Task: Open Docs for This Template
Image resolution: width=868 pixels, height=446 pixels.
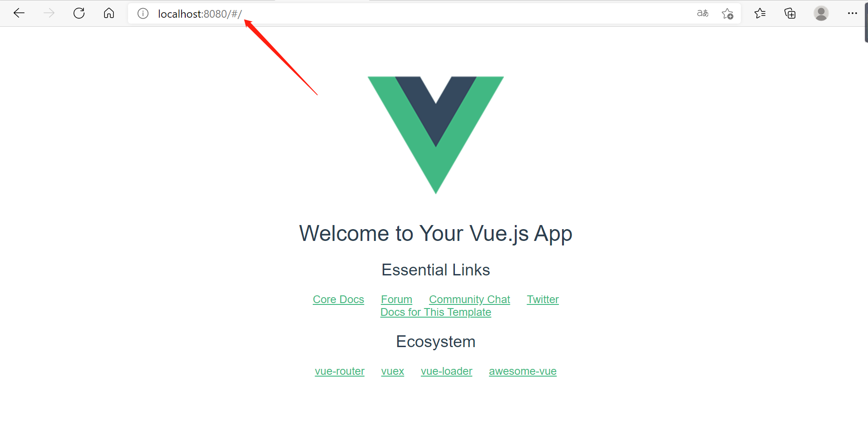Action: tap(436, 312)
